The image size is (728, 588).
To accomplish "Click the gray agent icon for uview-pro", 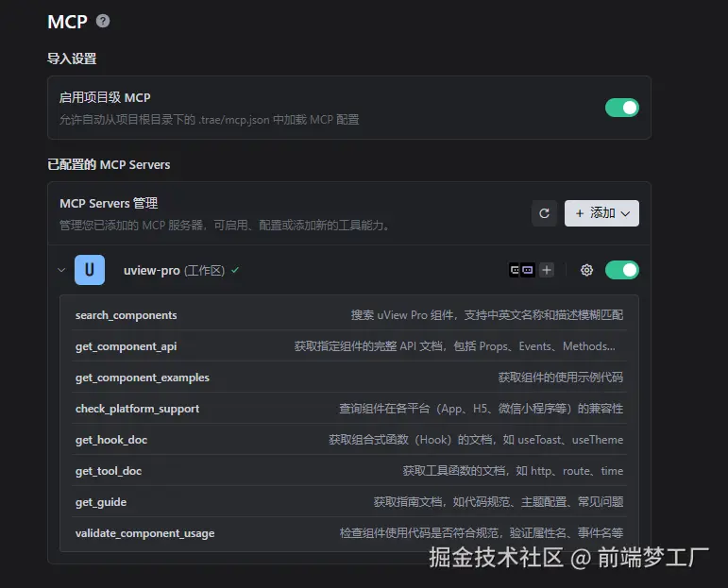I will 516,270.
